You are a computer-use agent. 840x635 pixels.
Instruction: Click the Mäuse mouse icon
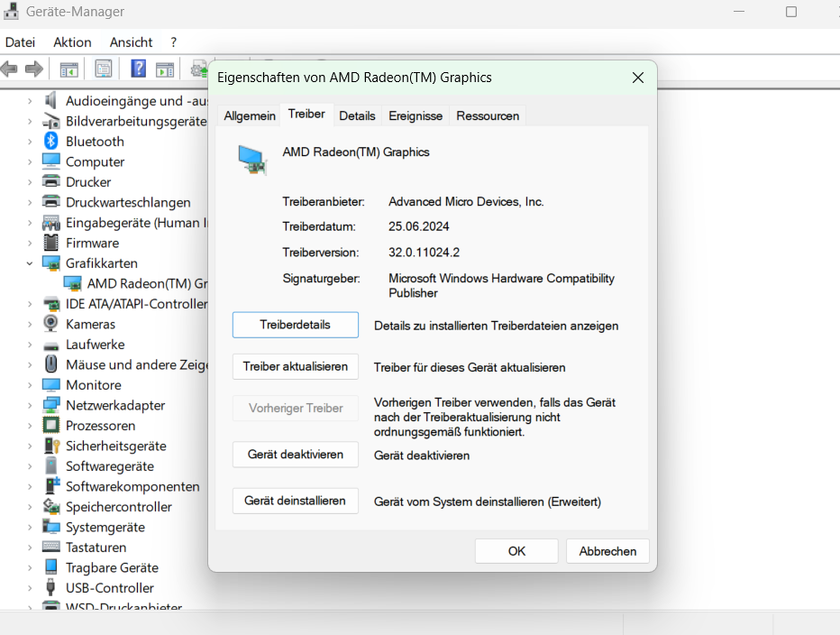click(x=50, y=364)
